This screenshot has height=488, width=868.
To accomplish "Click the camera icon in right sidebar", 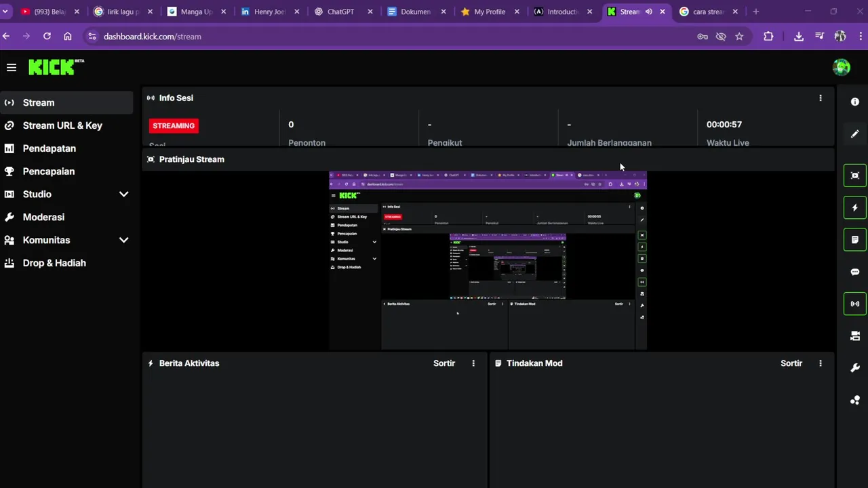I will [x=855, y=336].
